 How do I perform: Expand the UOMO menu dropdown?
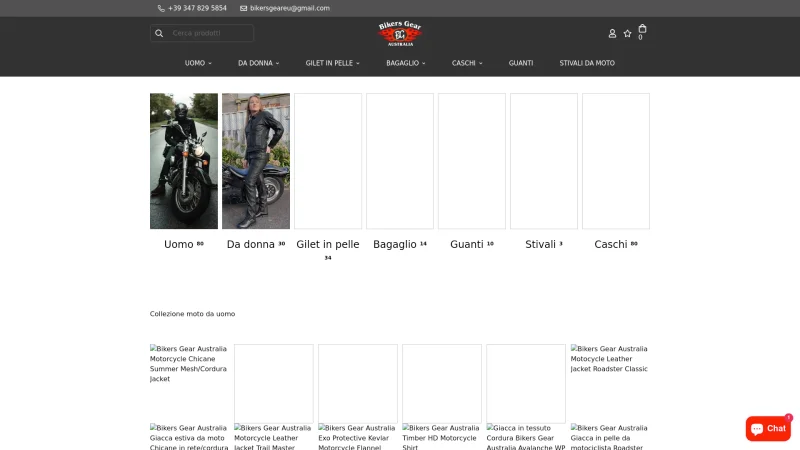[198, 63]
